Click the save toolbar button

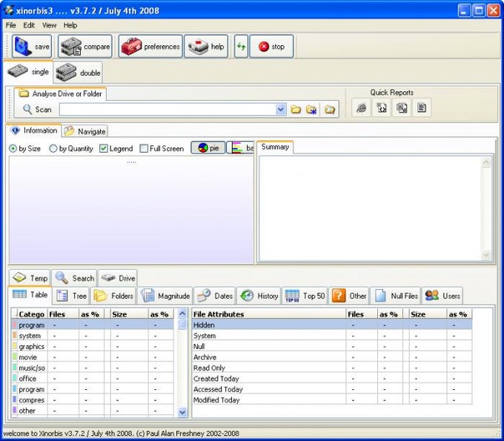pyautogui.click(x=31, y=47)
